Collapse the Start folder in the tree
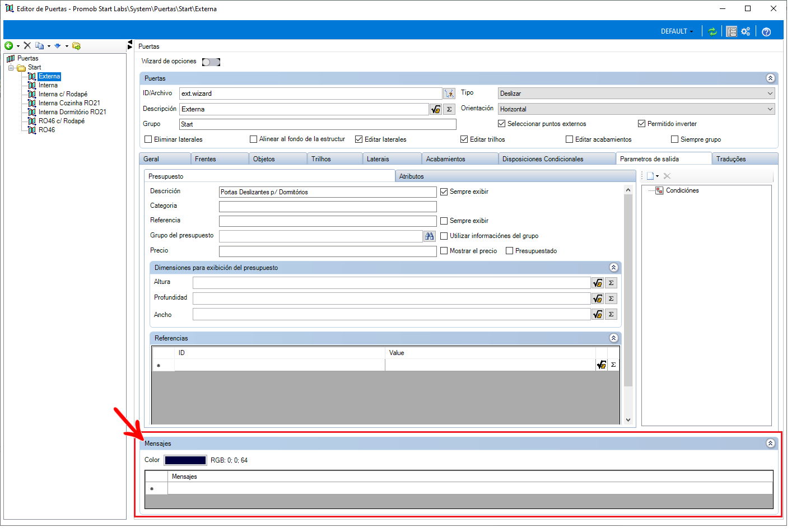 pos(11,68)
